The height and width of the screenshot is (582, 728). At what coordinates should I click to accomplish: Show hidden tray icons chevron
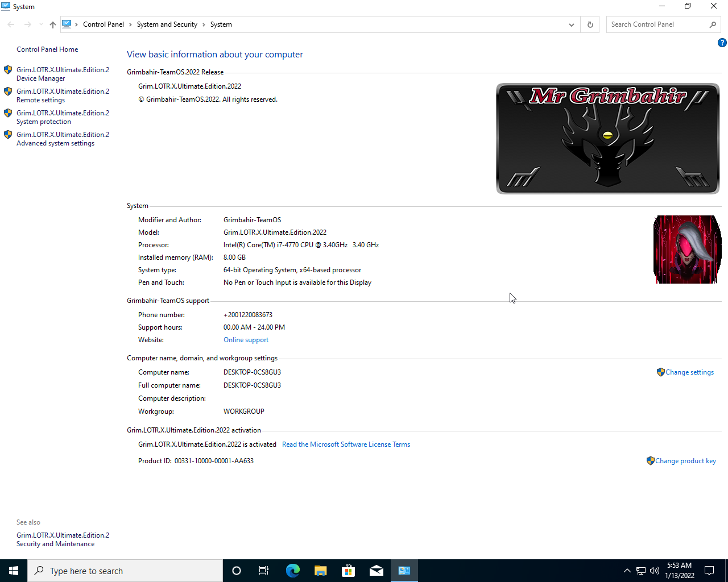[x=627, y=571]
